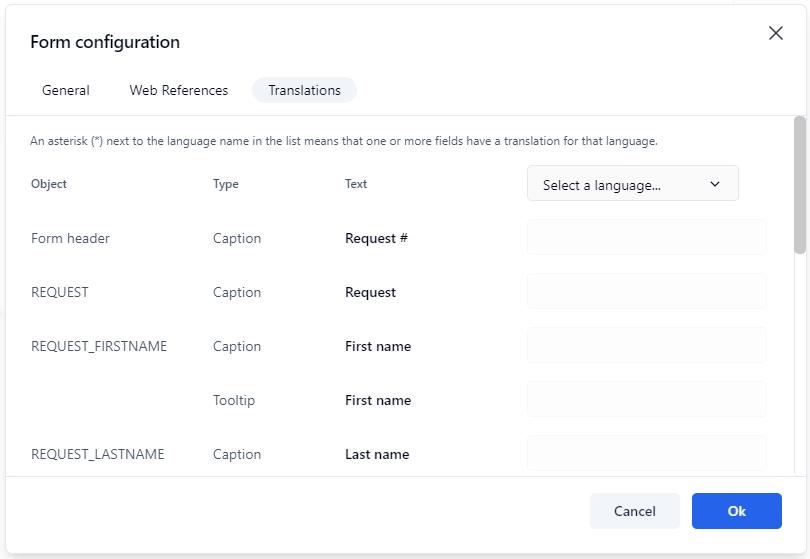Click the Tooltip type label
This screenshot has height=559, width=810.
pos(234,400)
